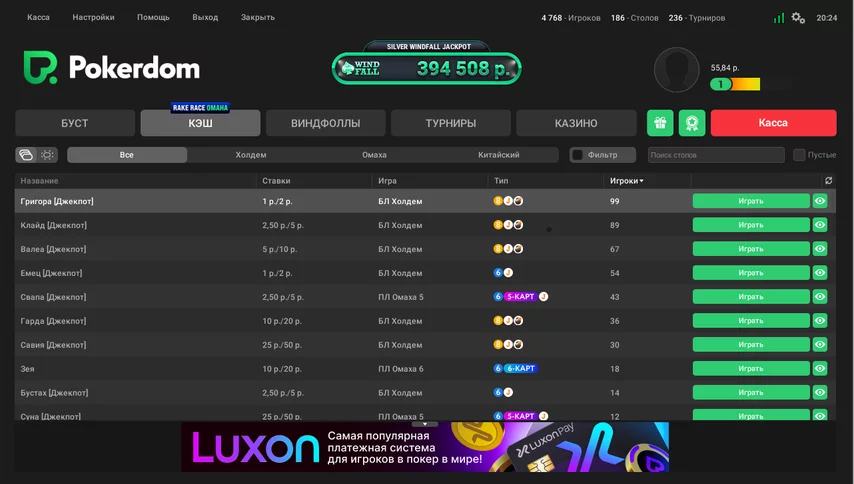The image size is (854, 484).
Task: Click the player level progress bar
Action: pyautogui.click(x=734, y=84)
